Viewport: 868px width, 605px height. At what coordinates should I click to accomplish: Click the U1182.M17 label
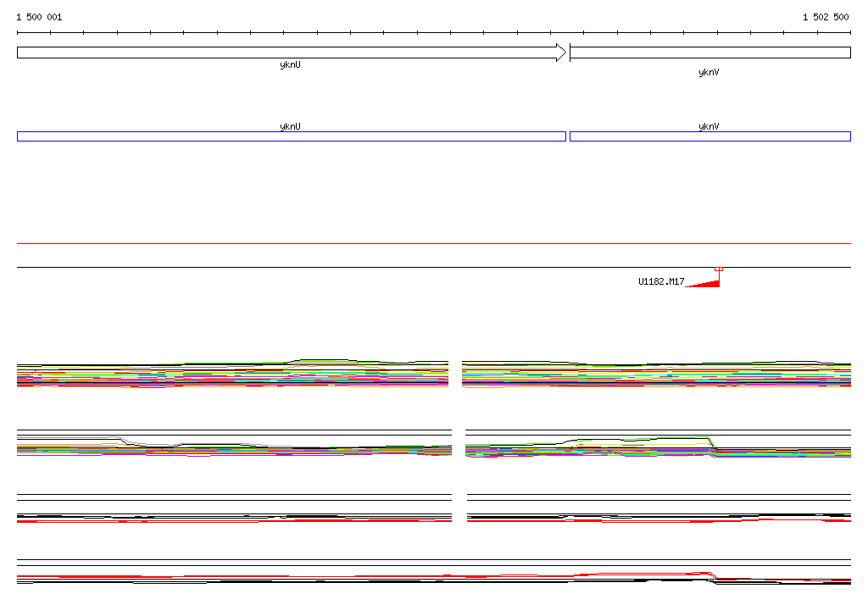click(661, 281)
